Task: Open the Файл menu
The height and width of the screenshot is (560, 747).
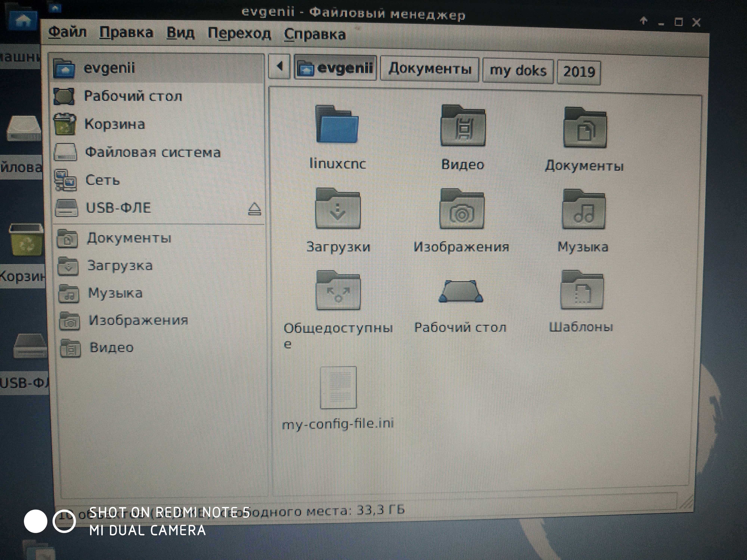Action: (68, 32)
